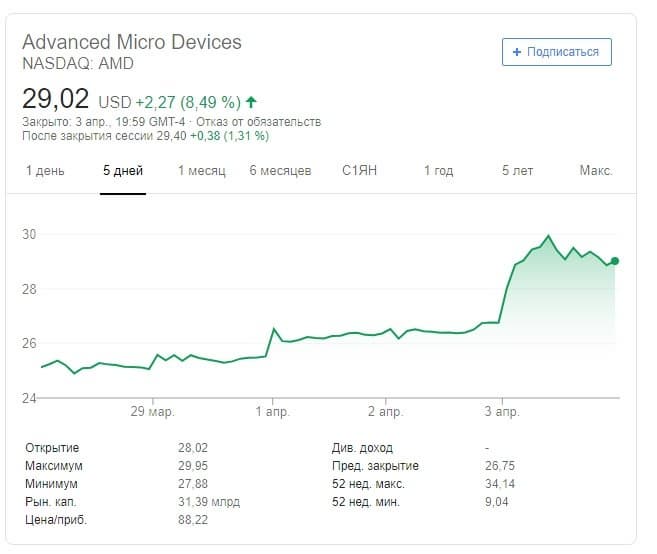Select the 5 дней tab
Image resolution: width=657 pixels, height=554 pixels.
[x=123, y=171]
